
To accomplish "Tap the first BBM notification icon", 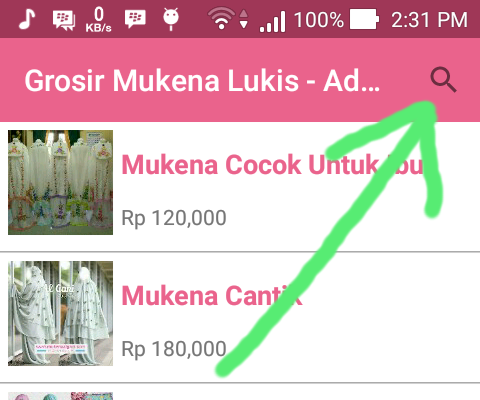I will pos(64,20).
